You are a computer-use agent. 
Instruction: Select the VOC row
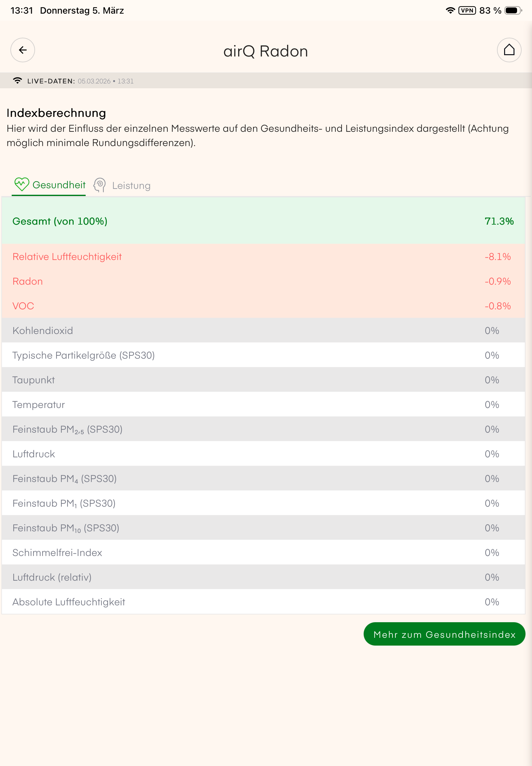[x=263, y=306]
